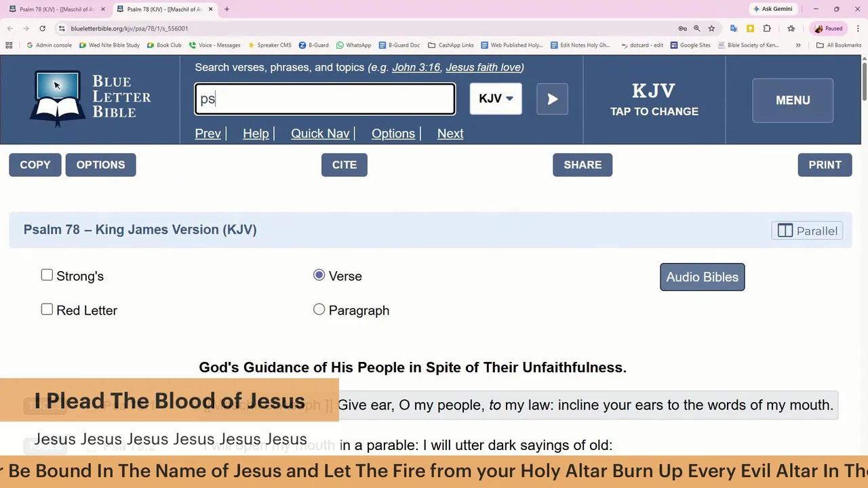Open Parallel view button
Viewport: 868px width, 488px height.
pyautogui.click(x=807, y=230)
